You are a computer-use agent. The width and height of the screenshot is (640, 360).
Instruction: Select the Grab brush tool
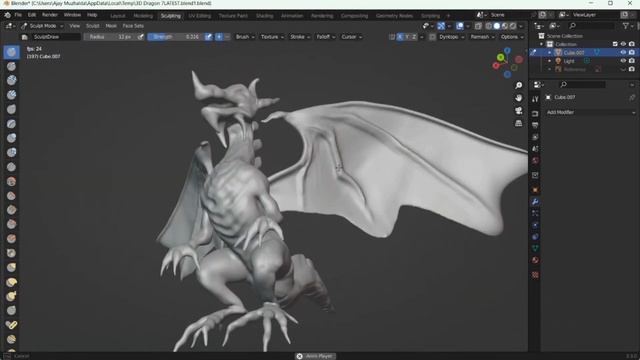[x=11, y=267]
